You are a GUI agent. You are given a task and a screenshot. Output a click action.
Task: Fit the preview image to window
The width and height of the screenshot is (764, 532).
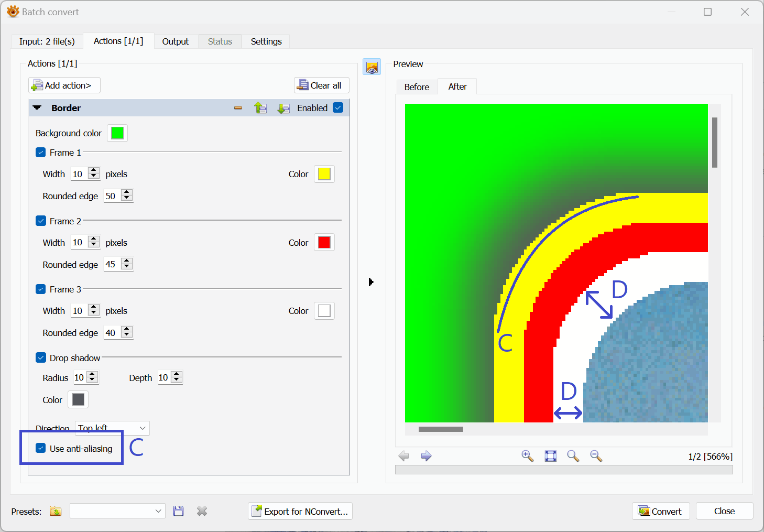coord(550,456)
